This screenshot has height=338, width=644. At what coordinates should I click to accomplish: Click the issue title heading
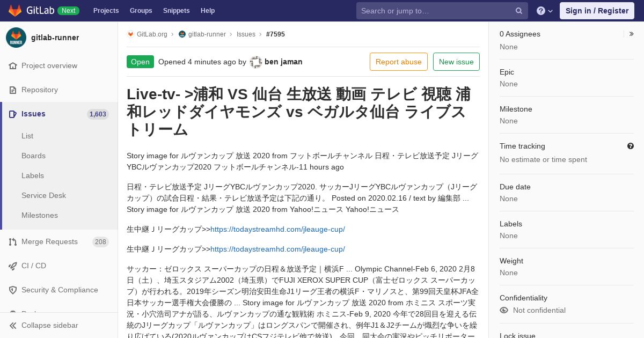pyautogui.click(x=303, y=112)
